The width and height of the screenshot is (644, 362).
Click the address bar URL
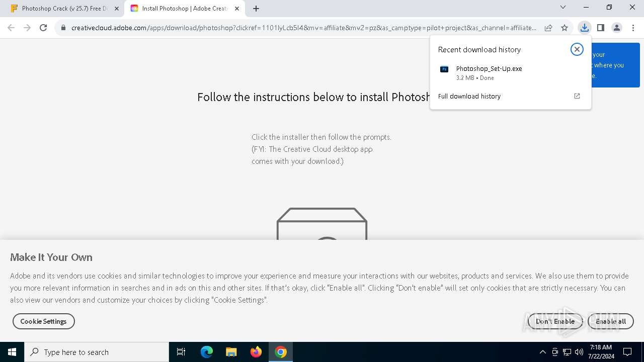(x=303, y=28)
